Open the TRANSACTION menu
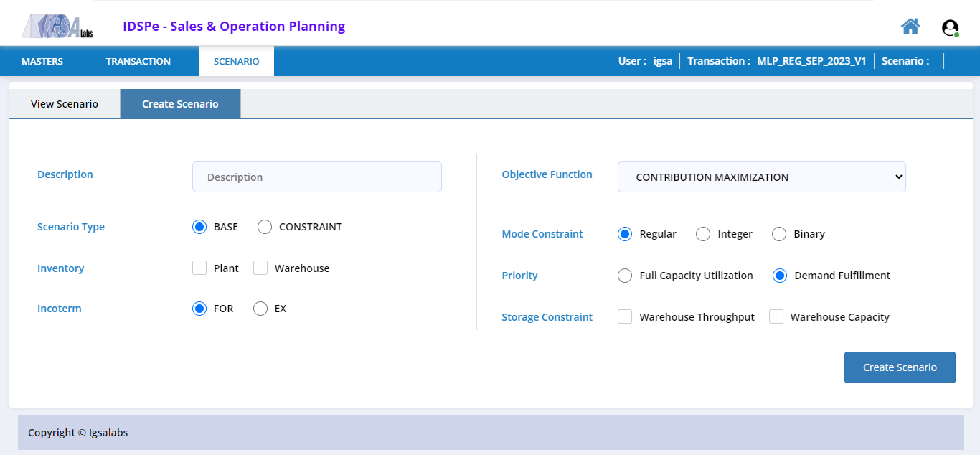This screenshot has height=455, width=980. click(x=138, y=61)
